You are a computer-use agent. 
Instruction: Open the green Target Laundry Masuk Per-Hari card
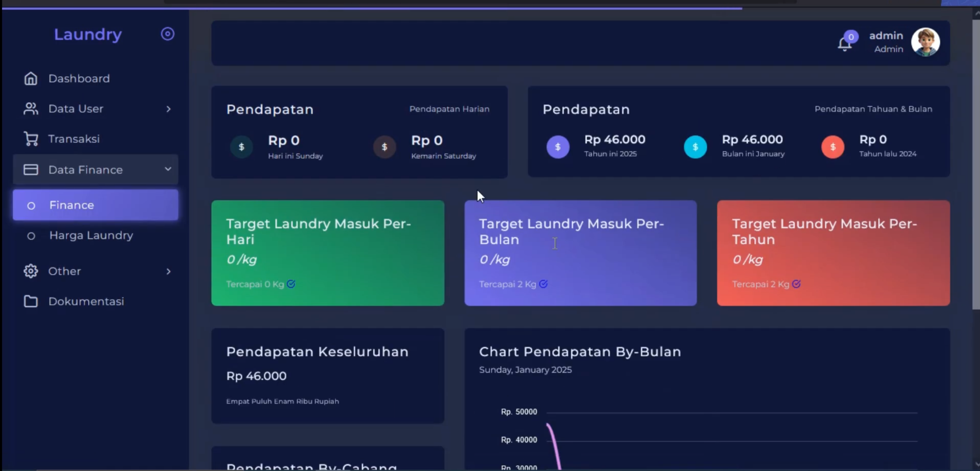pos(328,253)
